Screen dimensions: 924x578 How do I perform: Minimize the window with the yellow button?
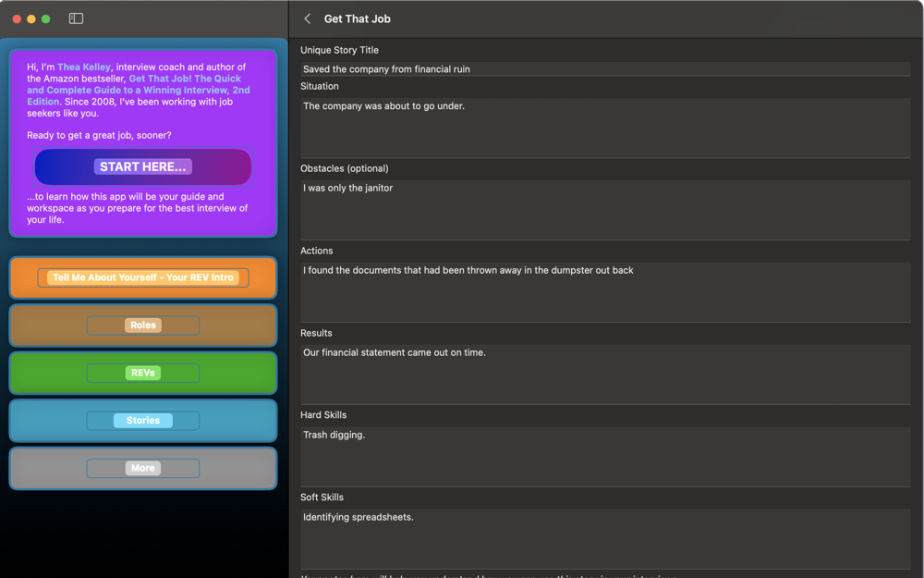pyautogui.click(x=31, y=18)
